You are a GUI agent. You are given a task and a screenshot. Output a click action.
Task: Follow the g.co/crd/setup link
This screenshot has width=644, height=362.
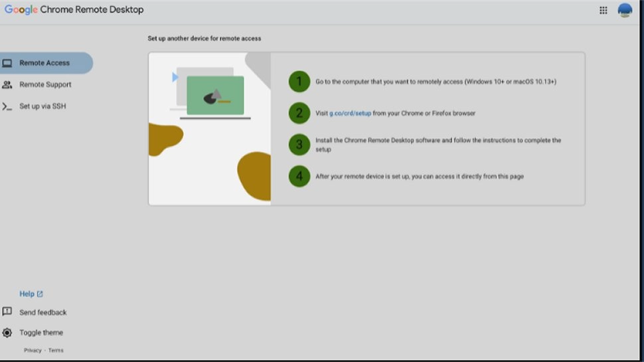(350, 114)
